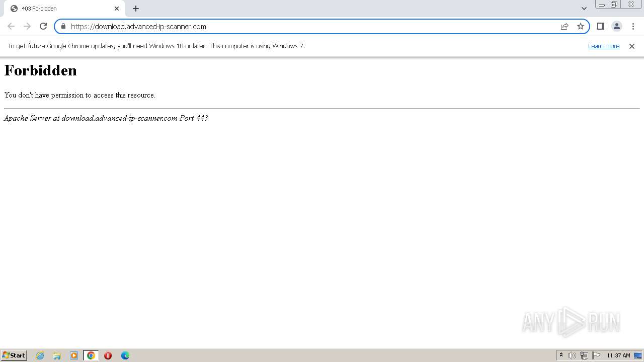Restore down the Chrome window
The height and width of the screenshot is (362, 644).
click(x=614, y=5)
